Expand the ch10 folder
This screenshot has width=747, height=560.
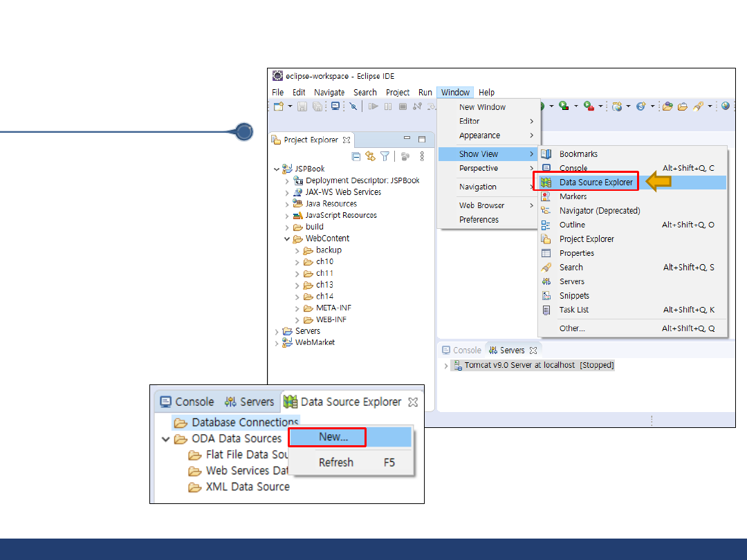(297, 262)
